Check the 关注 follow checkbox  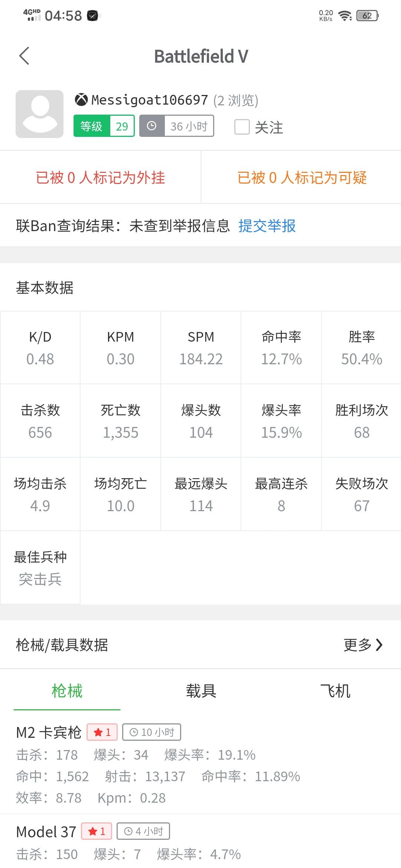pyautogui.click(x=242, y=127)
